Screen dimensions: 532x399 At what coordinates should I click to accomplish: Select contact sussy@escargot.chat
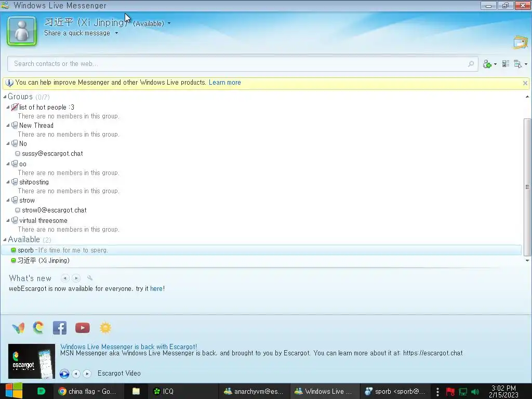(52, 153)
